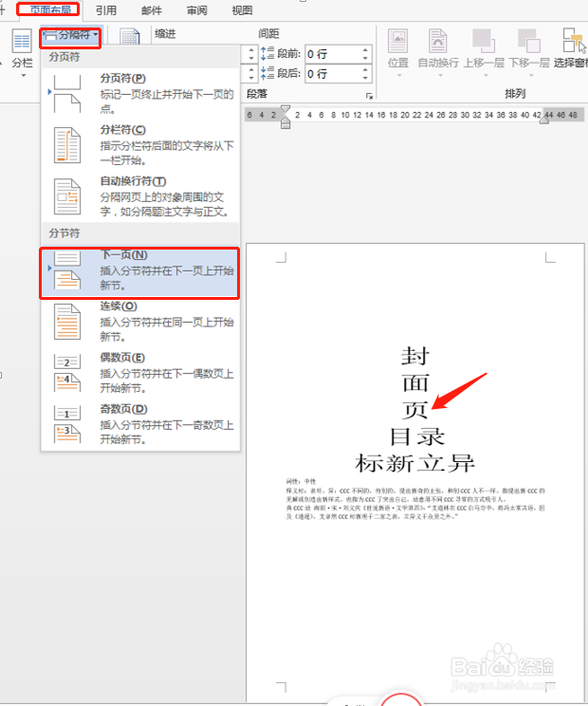The height and width of the screenshot is (706, 588).
Task: Click the 目录 heading in document
Action: coord(417,437)
